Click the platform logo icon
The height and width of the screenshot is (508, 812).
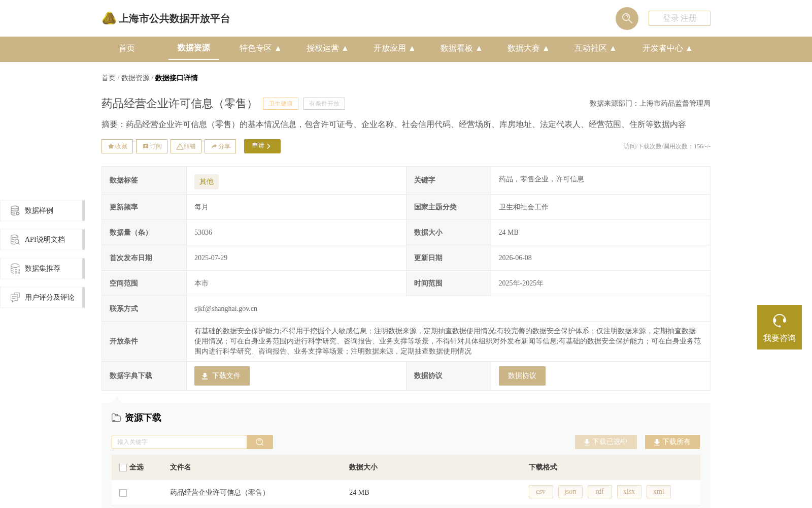[109, 18]
